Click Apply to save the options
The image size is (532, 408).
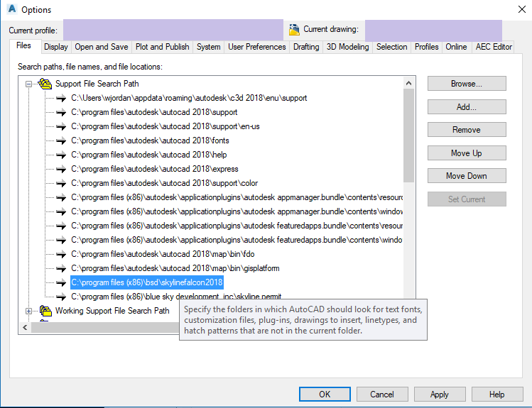pos(439,395)
